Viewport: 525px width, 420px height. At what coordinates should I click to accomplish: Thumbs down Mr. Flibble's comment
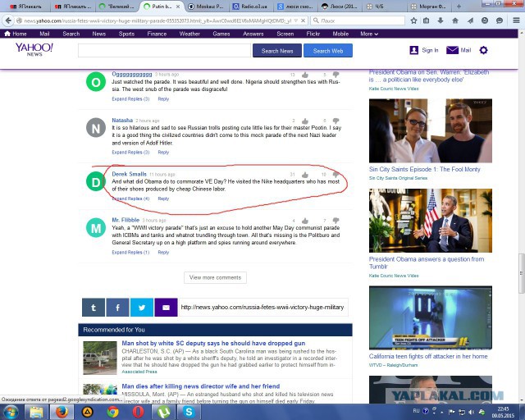coord(336,221)
